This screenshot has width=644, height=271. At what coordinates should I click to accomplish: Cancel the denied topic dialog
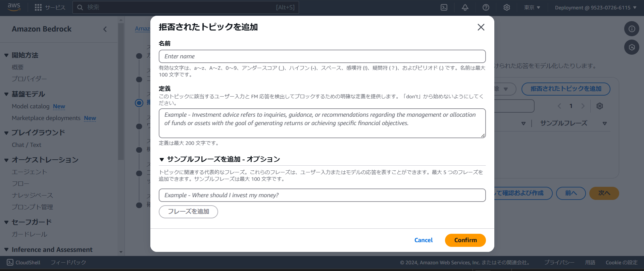tap(424, 240)
